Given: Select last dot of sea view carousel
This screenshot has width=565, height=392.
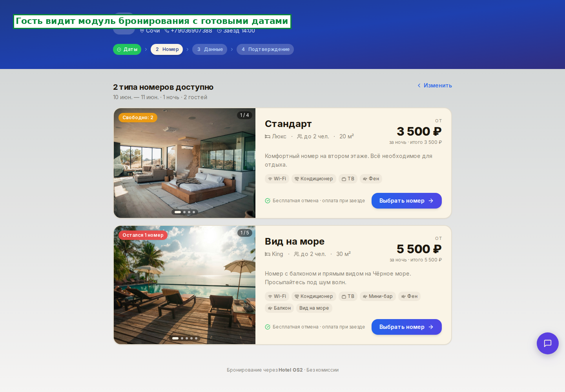Looking at the screenshot, I should [196, 338].
